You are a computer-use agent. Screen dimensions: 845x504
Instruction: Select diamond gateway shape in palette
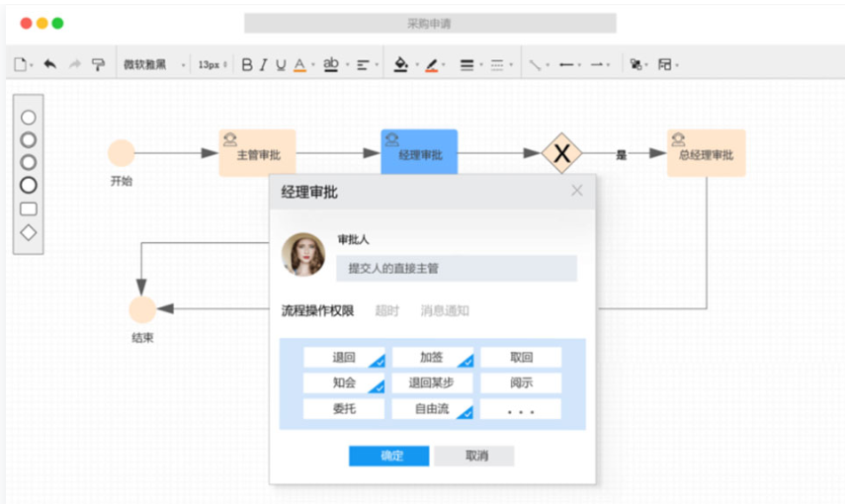[29, 233]
